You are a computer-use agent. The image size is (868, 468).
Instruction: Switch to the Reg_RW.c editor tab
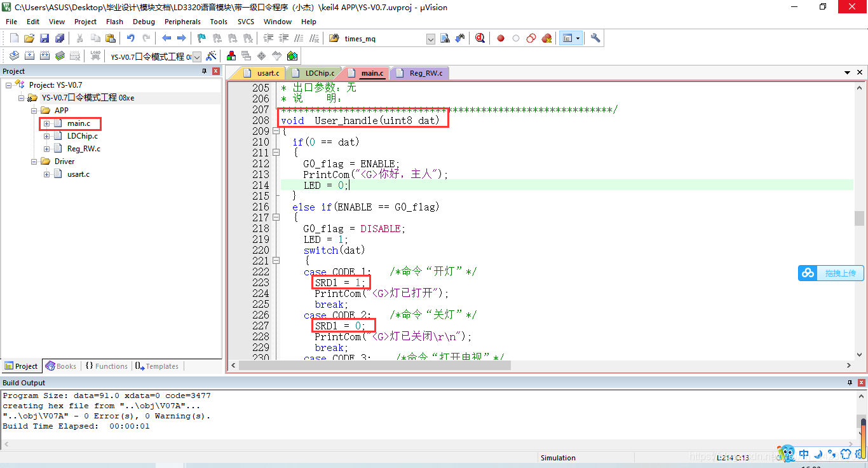(x=419, y=73)
